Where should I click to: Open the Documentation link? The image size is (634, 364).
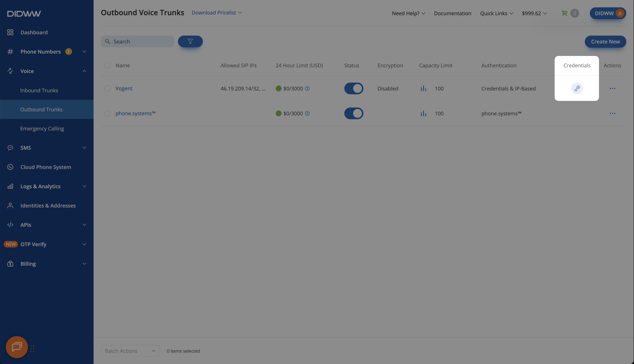click(x=453, y=13)
